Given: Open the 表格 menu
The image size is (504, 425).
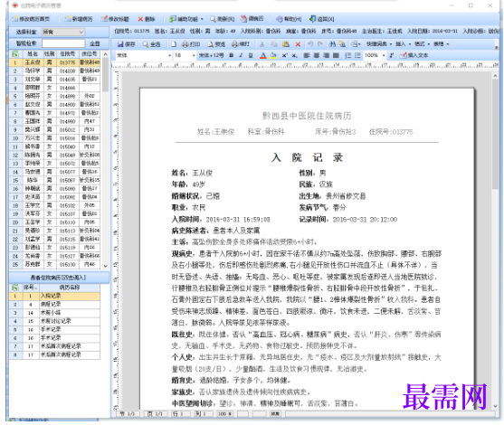Looking at the screenshot, I should (x=441, y=43).
